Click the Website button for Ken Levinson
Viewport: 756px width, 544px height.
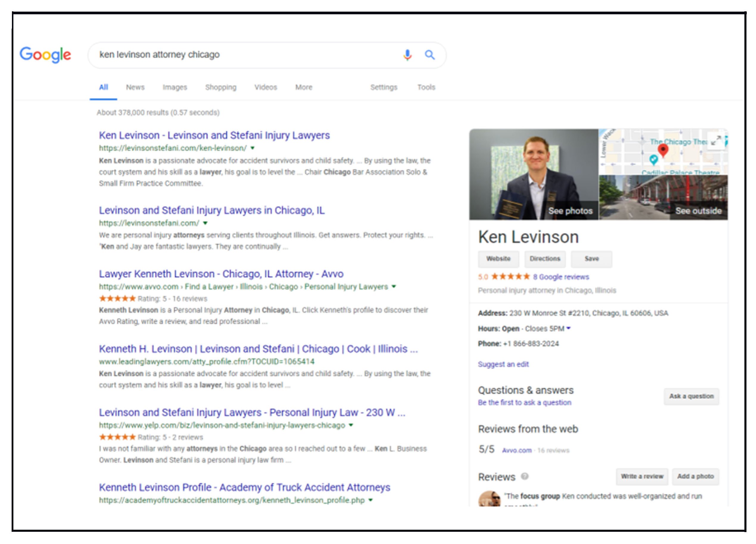[498, 260]
